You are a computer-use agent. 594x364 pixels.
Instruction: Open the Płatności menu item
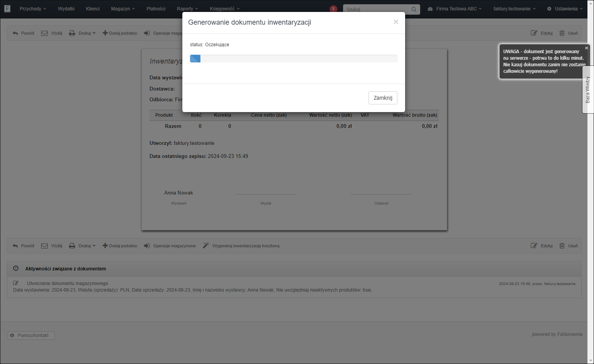click(156, 9)
